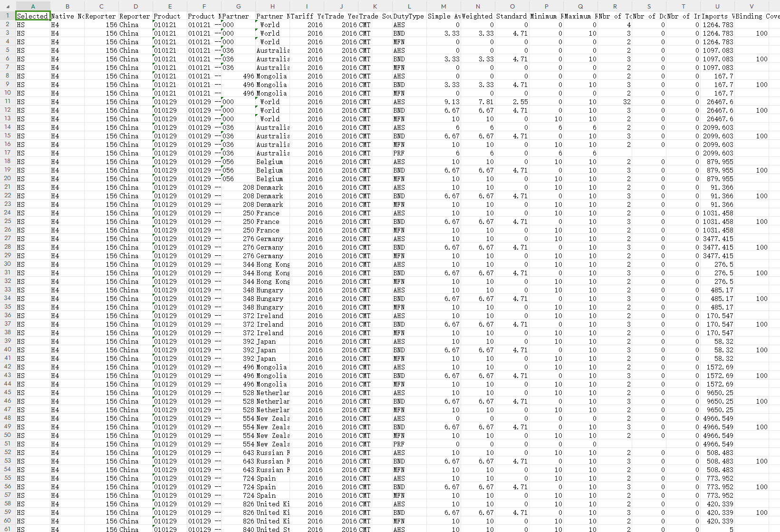Click the 3477.415 imports cell in row 27
The image size is (780, 532).
pyautogui.click(x=718, y=239)
